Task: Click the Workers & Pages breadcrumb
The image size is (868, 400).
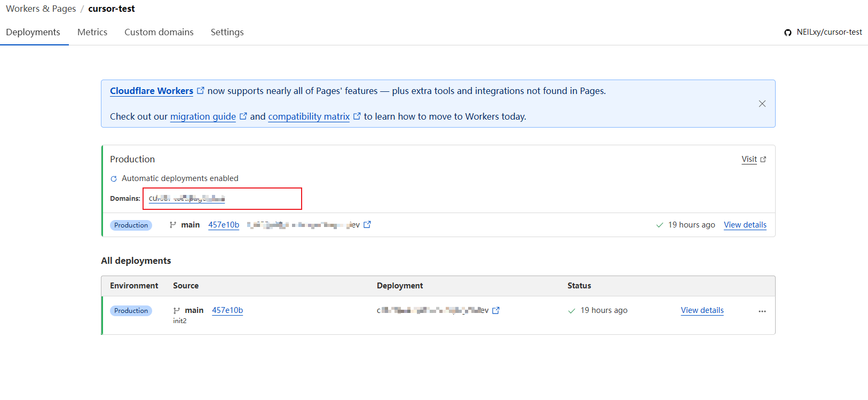Action: 41,9
